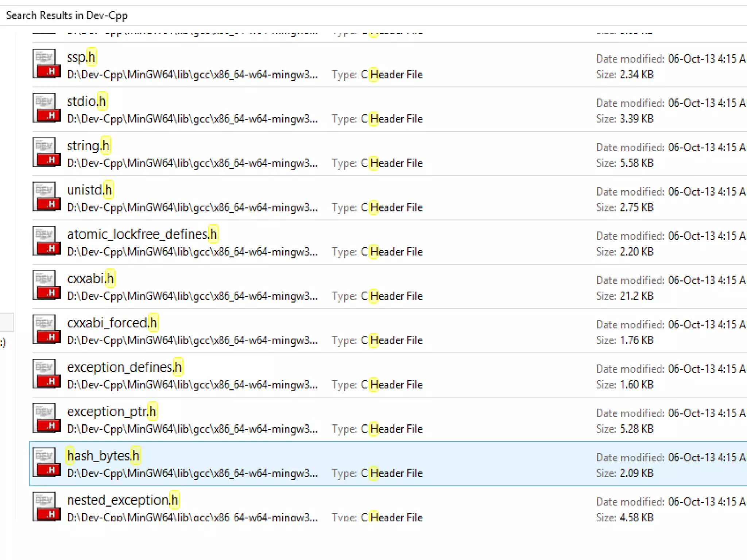Select the unistd.h header icon
This screenshot has width=747, height=560.
click(x=46, y=197)
